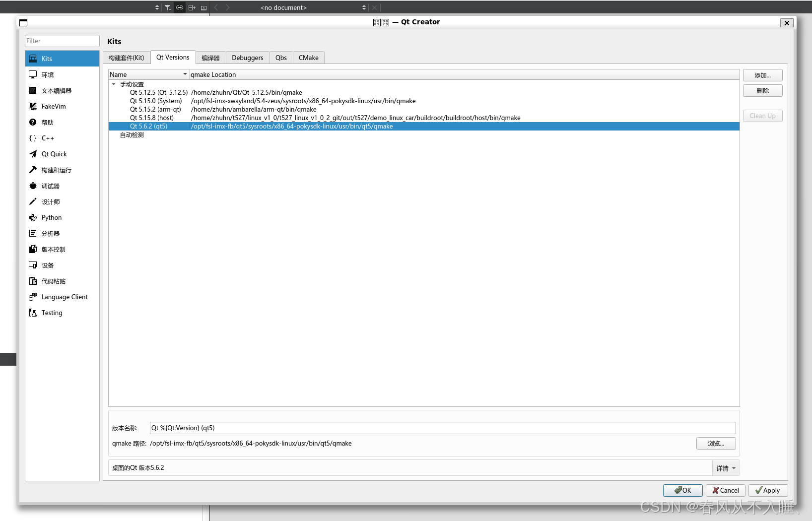Viewport: 812px width, 521px height.
Task: Open the 分析器 settings category
Action: [x=62, y=233]
